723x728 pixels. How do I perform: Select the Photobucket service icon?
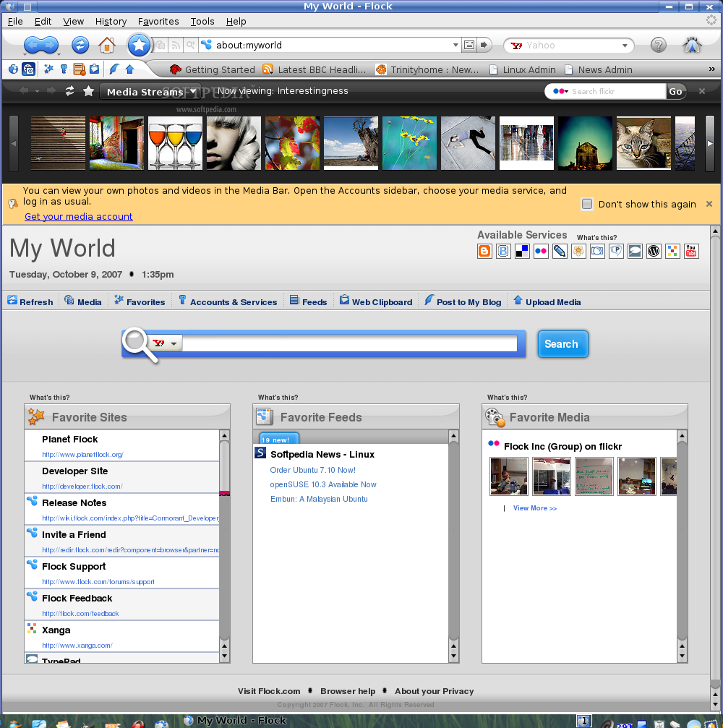coord(597,251)
